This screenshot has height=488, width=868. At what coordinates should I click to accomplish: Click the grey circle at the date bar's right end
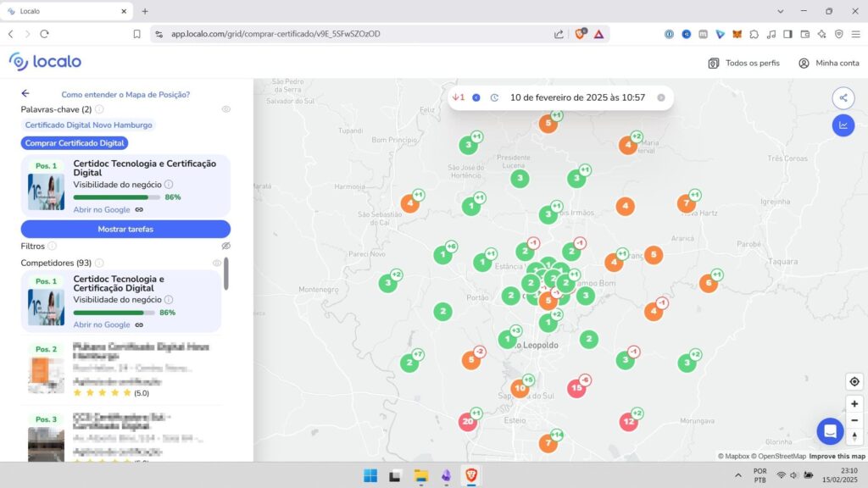click(661, 97)
